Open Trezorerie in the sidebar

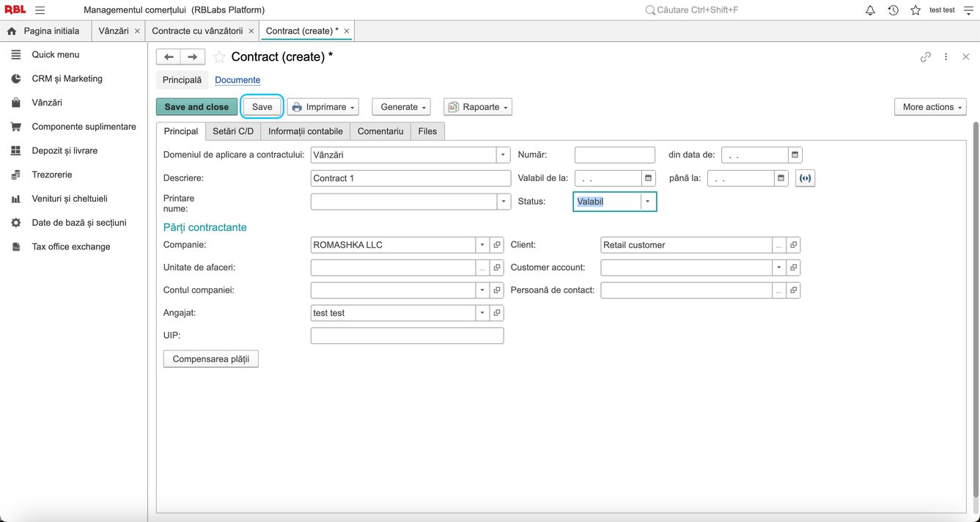52,174
